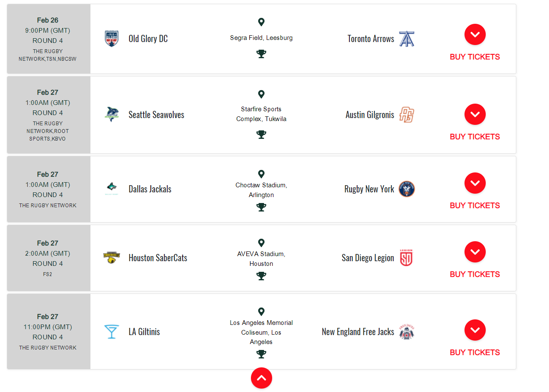549x392 pixels.
Task: Click the Austin Gilgronis AG logo
Action: [406, 115]
